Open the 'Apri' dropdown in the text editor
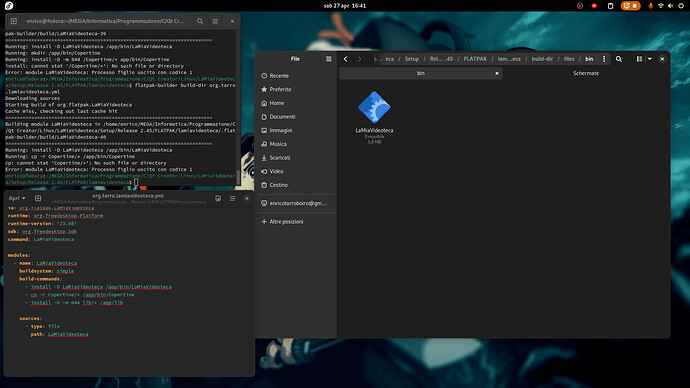The image size is (690, 388). click(17, 198)
